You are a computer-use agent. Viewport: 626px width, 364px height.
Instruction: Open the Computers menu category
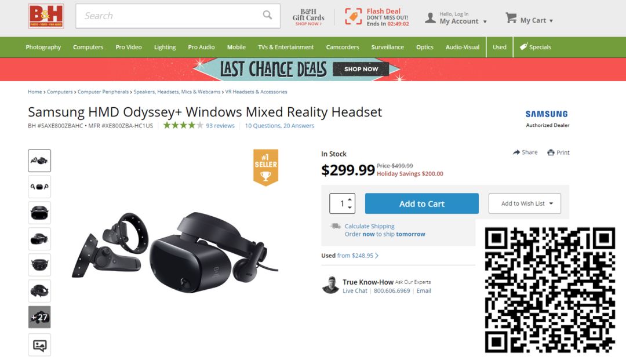pyautogui.click(x=88, y=47)
